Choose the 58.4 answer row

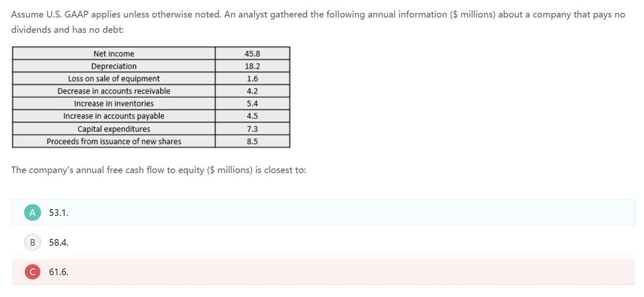[x=323, y=243]
